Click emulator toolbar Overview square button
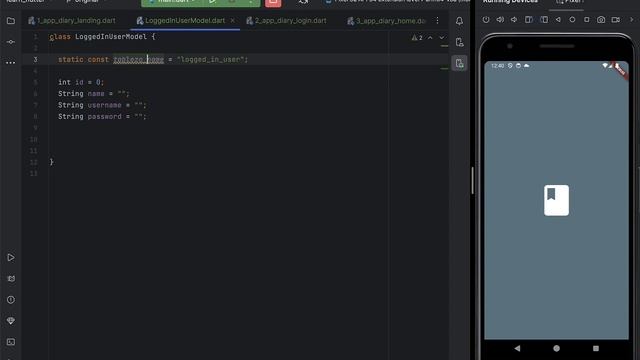 coord(587,20)
